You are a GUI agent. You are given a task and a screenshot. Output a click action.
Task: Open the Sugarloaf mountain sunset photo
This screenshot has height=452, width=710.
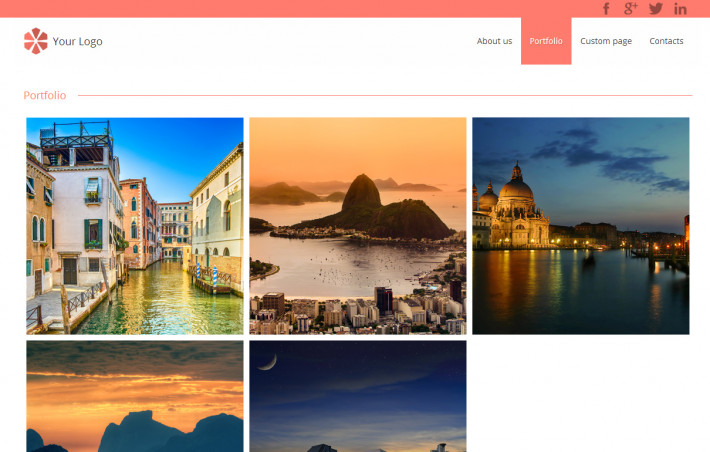(358, 226)
